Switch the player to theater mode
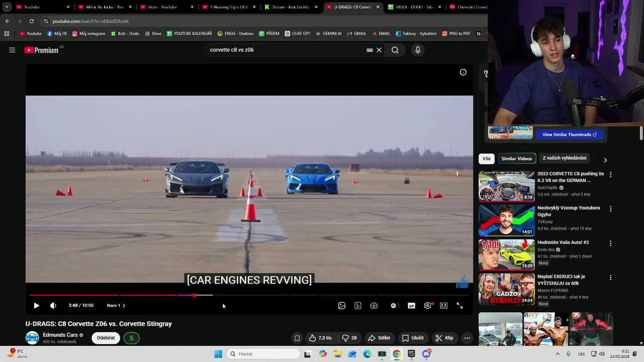The image size is (644, 362). click(444, 306)
